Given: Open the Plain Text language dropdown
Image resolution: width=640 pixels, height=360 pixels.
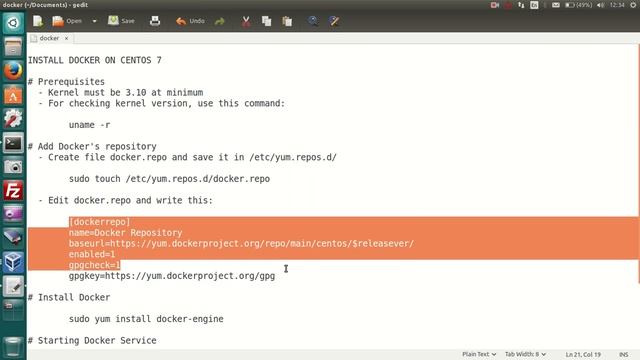Looking at the screenshot, I should (479, 354).
